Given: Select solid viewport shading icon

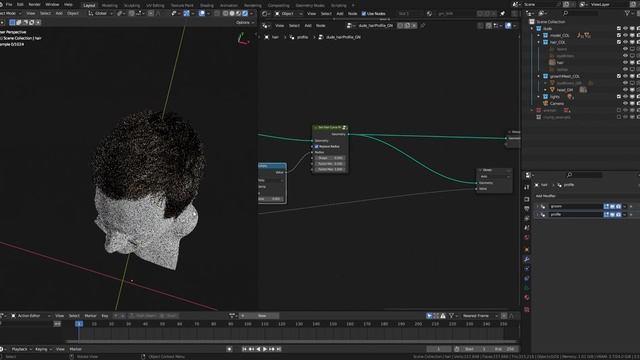Looking at the screenshot, I should pos(232,13).
